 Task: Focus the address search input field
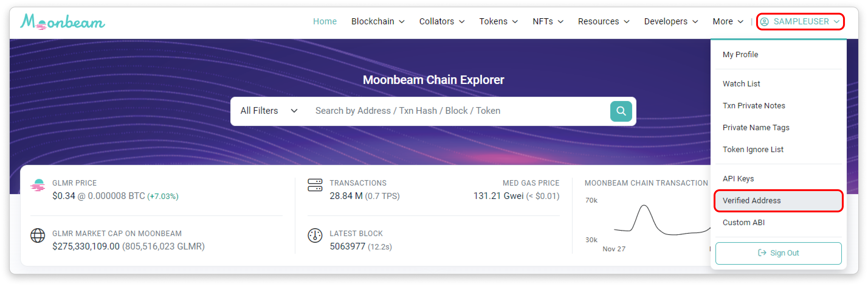458,111
